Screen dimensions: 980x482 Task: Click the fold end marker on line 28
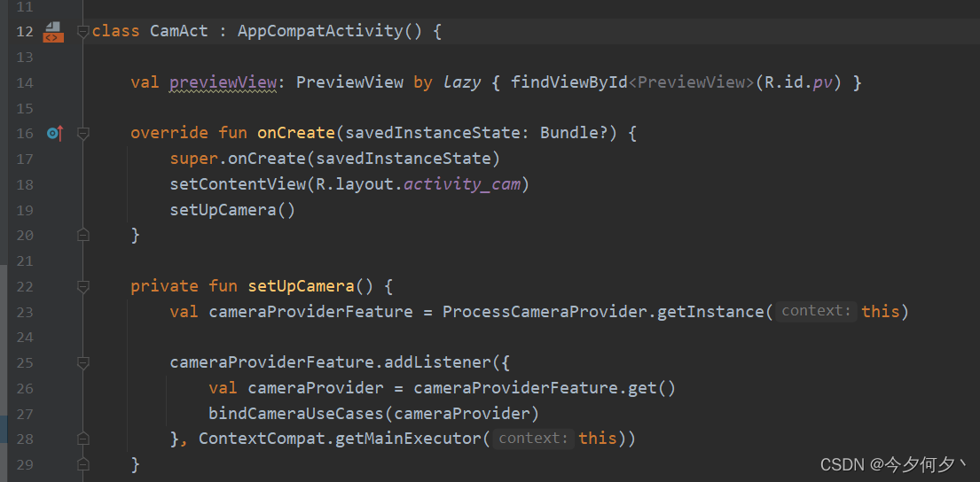82,439
